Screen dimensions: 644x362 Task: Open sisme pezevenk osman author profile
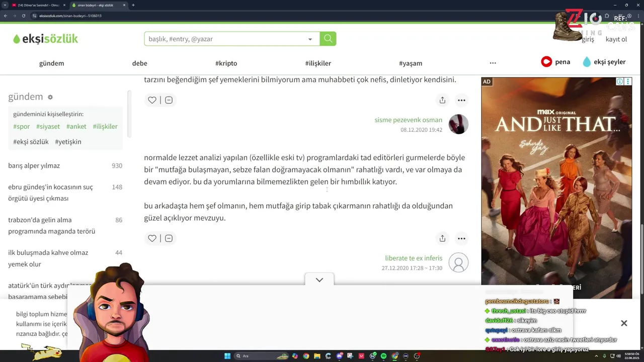coord(408,120)
